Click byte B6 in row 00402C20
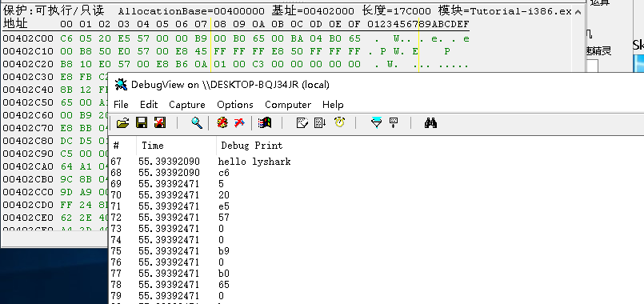The height and width of the screenshot is (304, 644). click(x=181, y=65)
